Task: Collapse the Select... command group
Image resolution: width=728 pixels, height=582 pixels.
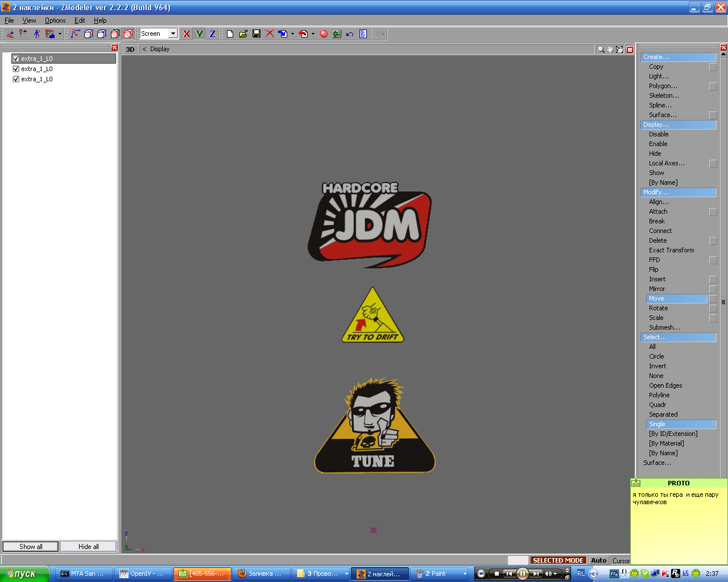Action: pos(679,338)
